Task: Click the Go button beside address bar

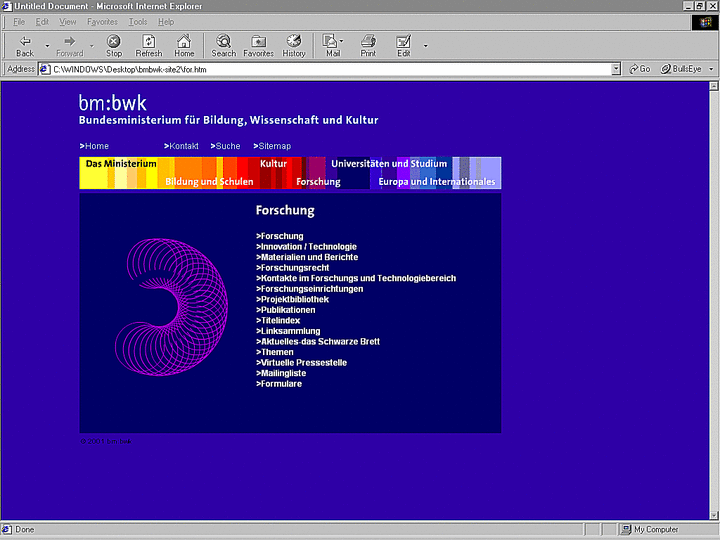Action: click(640, 69)
